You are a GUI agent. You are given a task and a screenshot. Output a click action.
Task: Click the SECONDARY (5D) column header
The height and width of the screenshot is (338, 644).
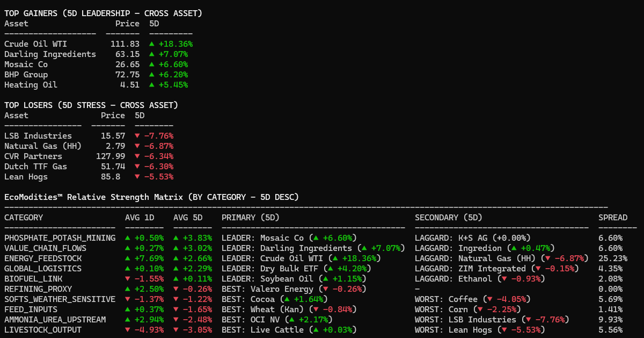tap(448, 218)
